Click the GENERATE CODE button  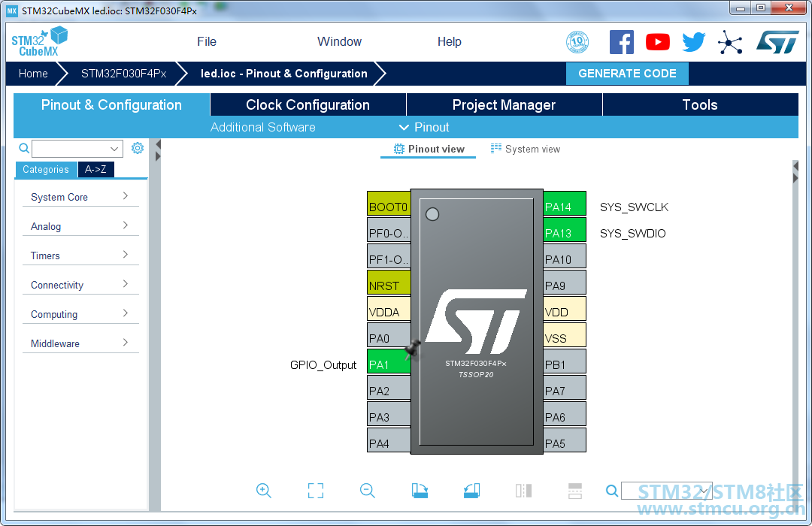coord(627,74)
